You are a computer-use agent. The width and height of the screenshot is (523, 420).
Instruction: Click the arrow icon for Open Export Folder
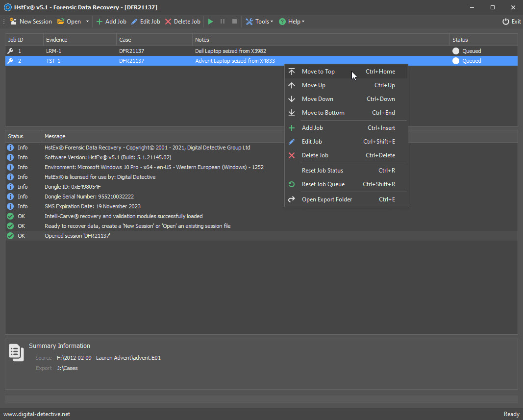[x=292, y=199]
